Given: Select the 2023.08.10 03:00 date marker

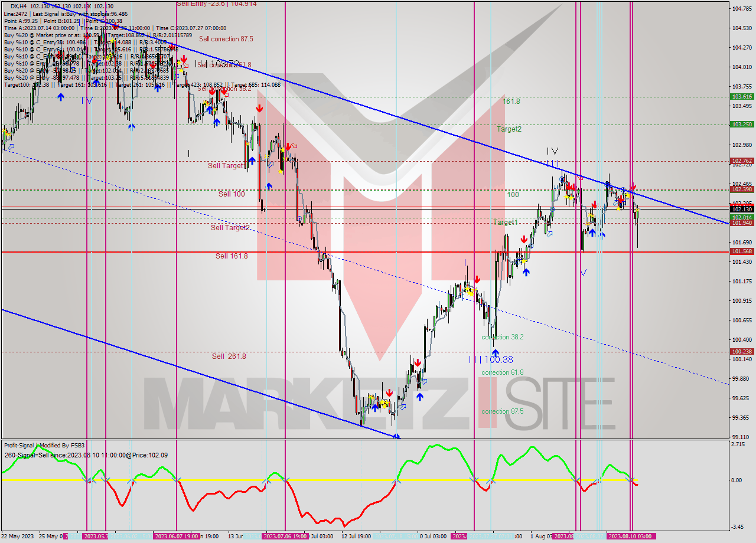Looking at the screenshot, I should coord(631,536).
